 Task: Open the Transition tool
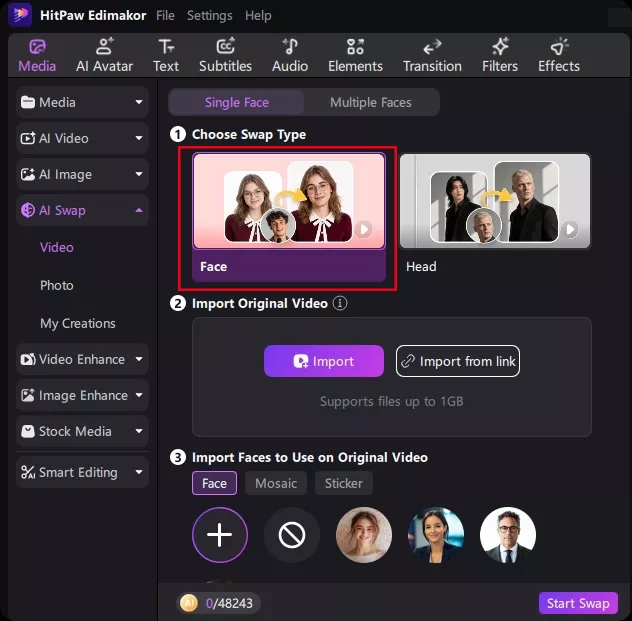pos(432,56)
